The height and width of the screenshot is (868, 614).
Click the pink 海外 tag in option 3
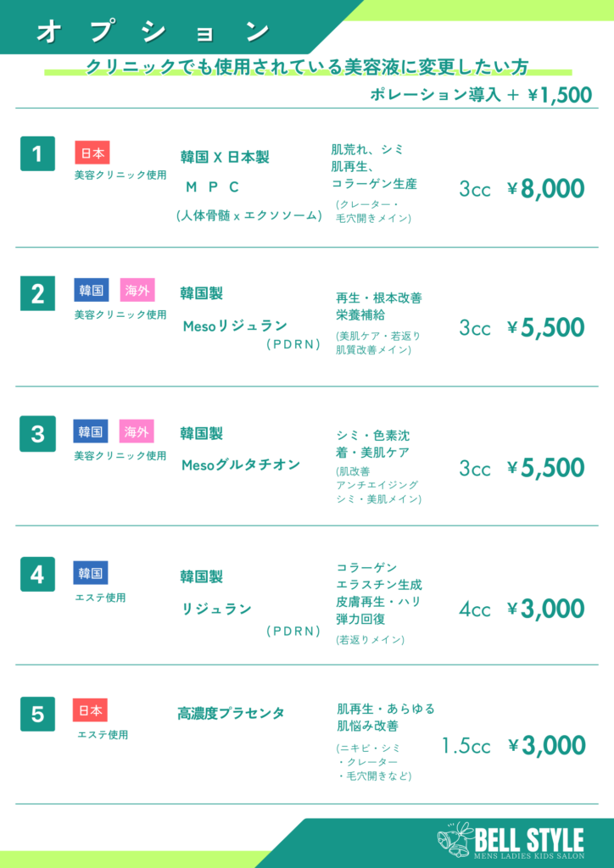[137, 431]
